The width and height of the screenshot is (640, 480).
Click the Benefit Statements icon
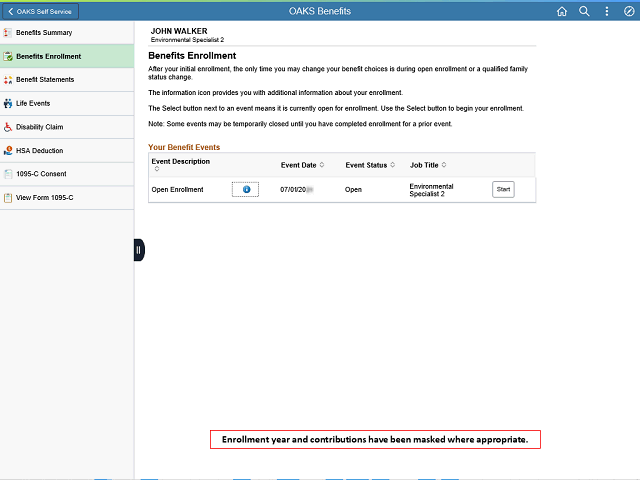(8, 80)
